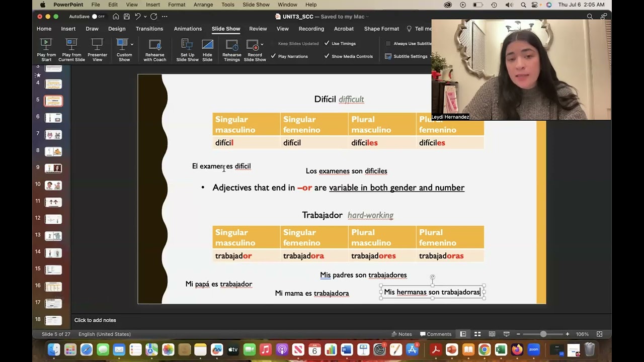Click the Custom Show icon

tap(122, 45)
